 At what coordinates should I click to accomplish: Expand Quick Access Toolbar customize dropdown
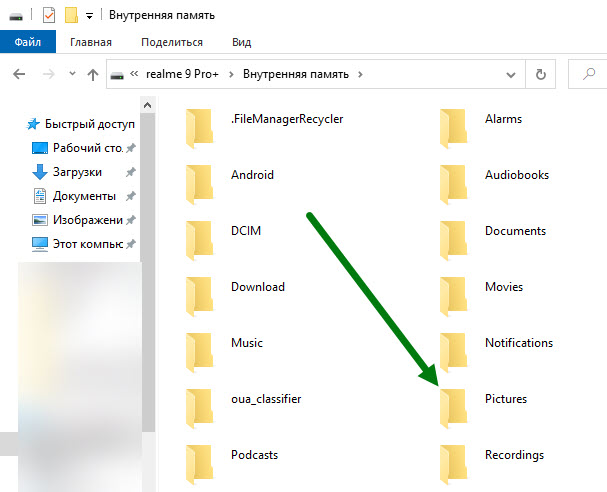89,16
